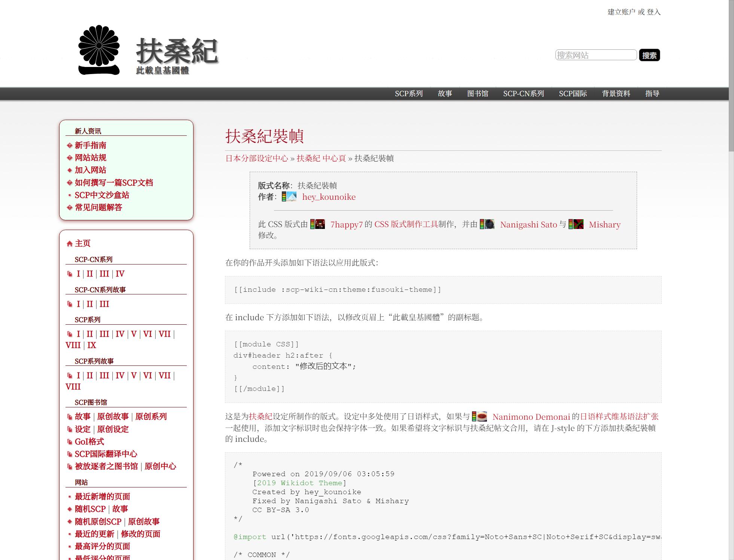Viewport: 734px width, 560px height.
Task: Click the 登入 login link
Action: [x=654, y=12]
